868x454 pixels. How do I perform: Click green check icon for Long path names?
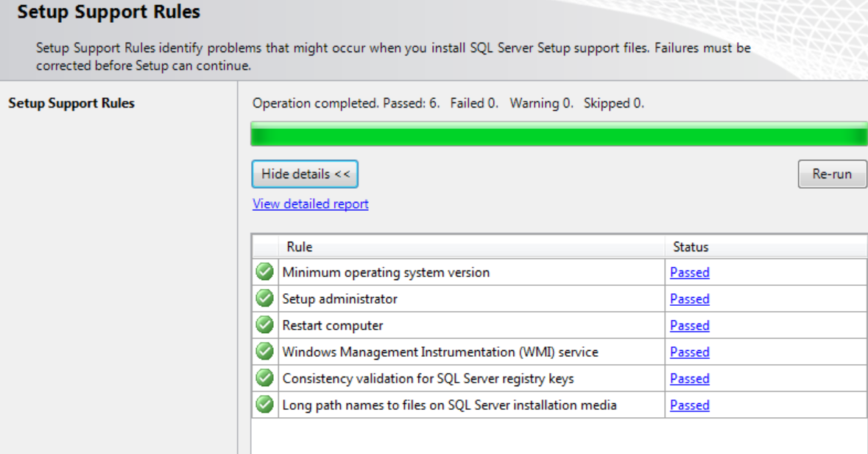pyautogui.click(x=264, y=405)
